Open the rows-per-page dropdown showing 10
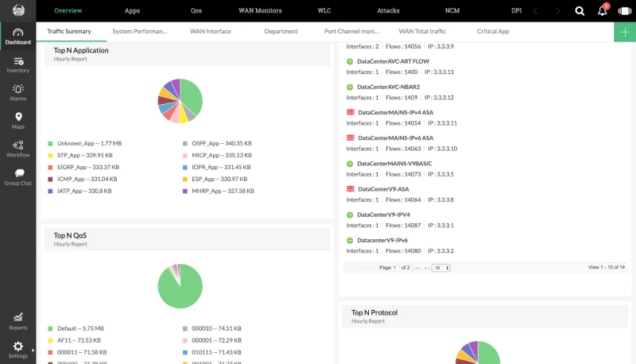The height and width of the screenshot is (364, 636). [441, 268]
